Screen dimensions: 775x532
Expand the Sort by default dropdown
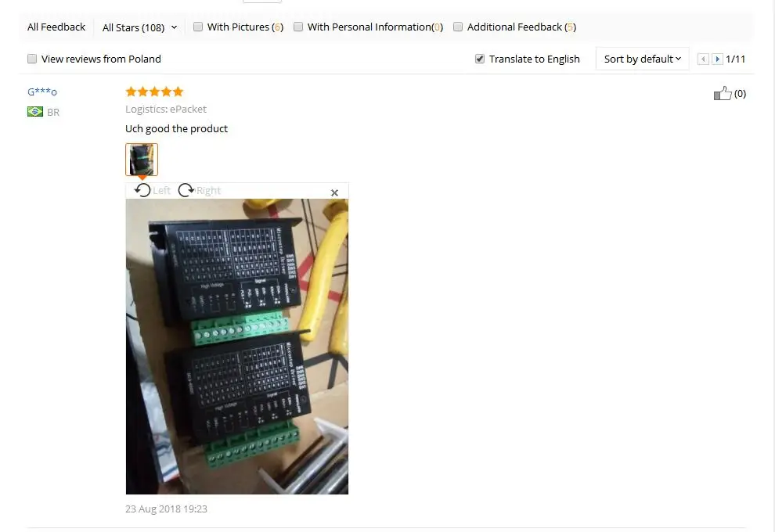tap(642, 59)
